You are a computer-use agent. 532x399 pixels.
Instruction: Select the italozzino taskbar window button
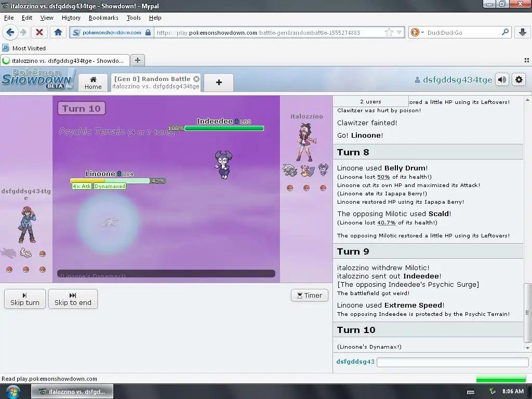pyautogui.click(x=72, y=392)
